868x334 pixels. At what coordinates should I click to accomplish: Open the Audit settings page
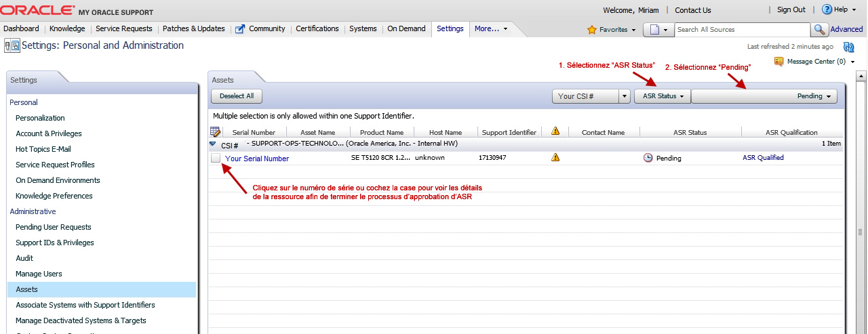tap(24, 258)
